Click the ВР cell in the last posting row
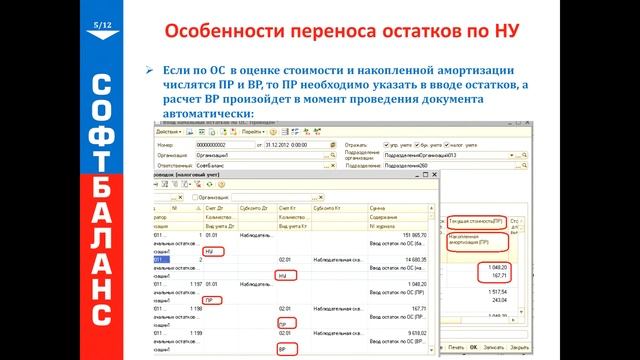Image resolution: width=640 pixels, height=360 pixels. click(287, 349)
